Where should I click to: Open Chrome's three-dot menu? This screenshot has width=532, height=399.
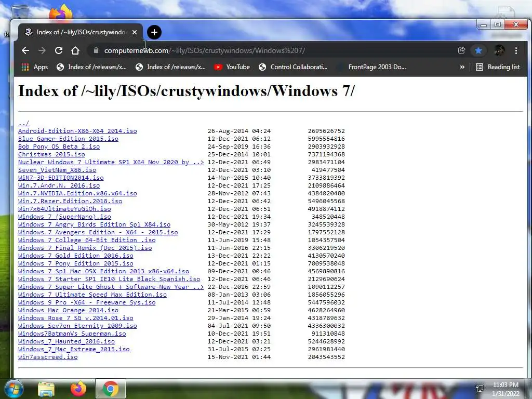[516, 50]
